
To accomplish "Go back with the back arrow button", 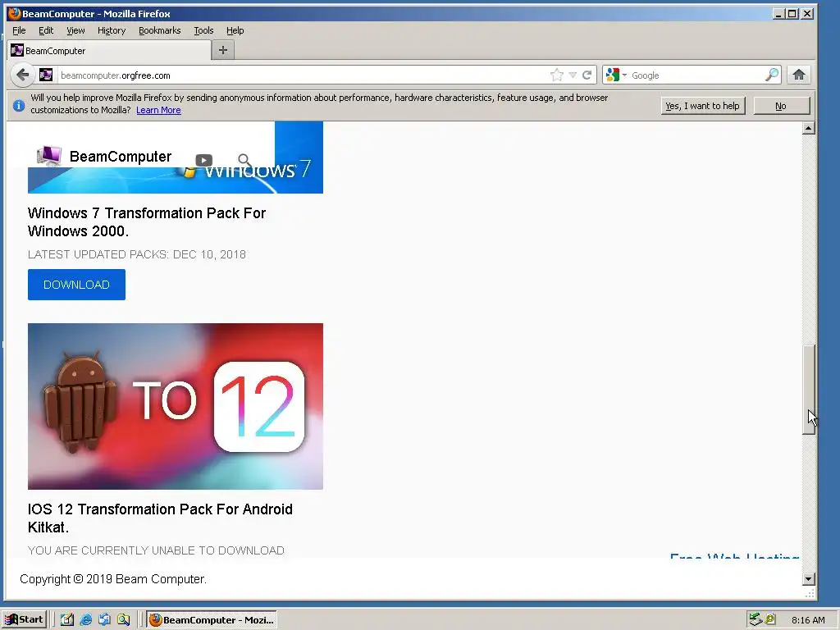I will coord(22,75).
